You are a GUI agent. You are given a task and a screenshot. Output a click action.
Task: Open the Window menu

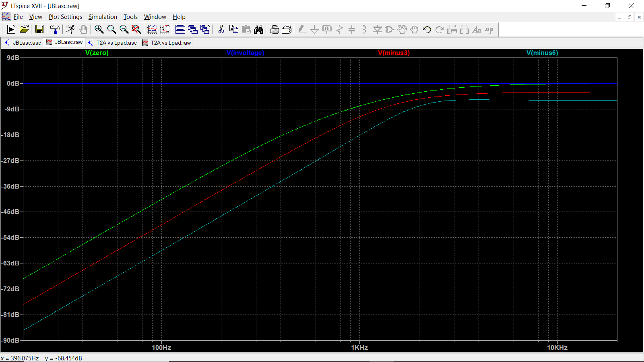(x=155, y=17)
